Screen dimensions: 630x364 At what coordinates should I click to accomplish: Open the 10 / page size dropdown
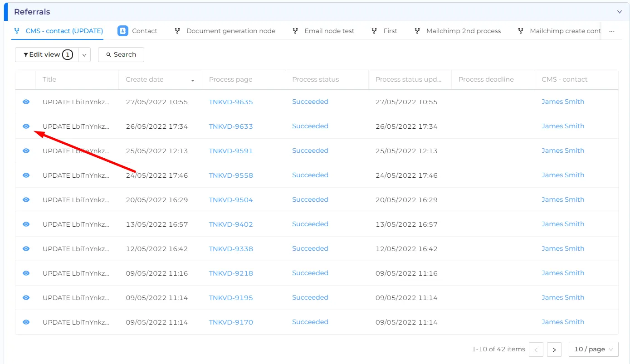pos(593,349)
